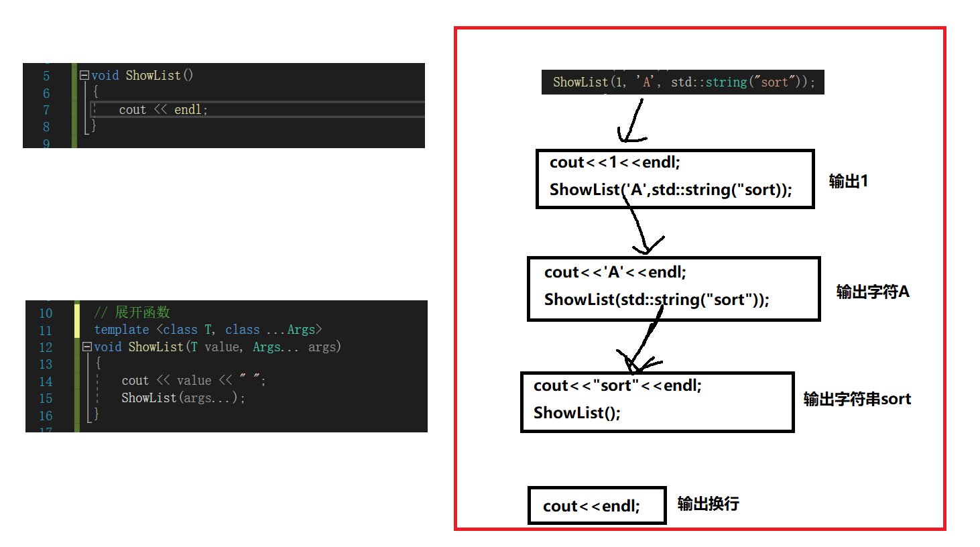Click ShowList(std::string("sort")); in second box

[657, 300]
